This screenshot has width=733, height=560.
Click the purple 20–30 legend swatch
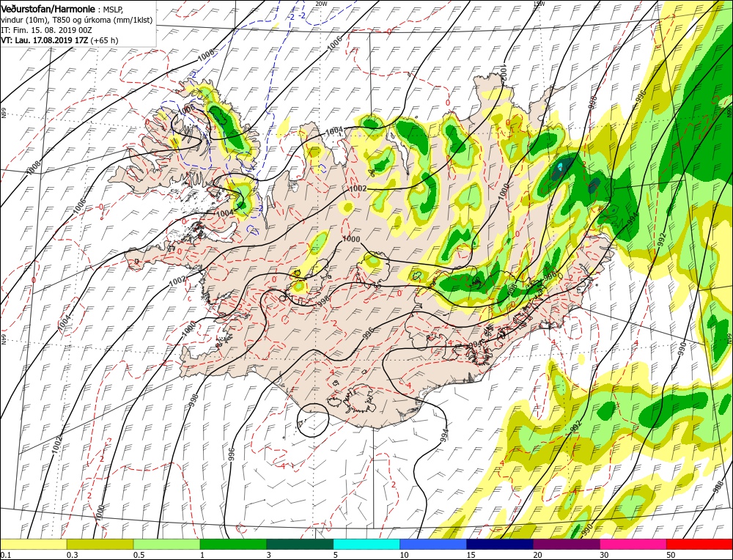[567, 544]
